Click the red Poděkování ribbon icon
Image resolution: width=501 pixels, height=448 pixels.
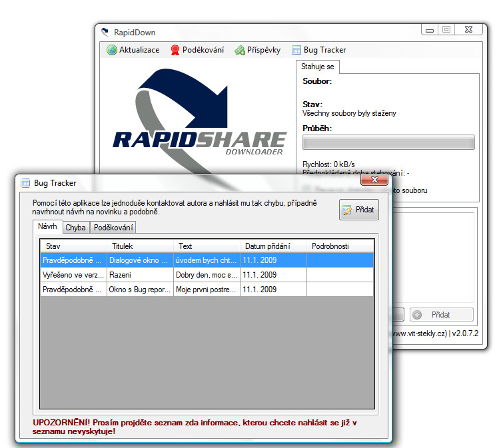(x=175, y=50)
